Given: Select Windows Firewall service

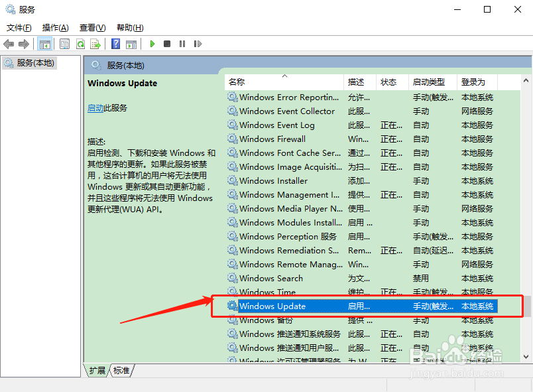Looking at the screenshot, I should (362, 139).
